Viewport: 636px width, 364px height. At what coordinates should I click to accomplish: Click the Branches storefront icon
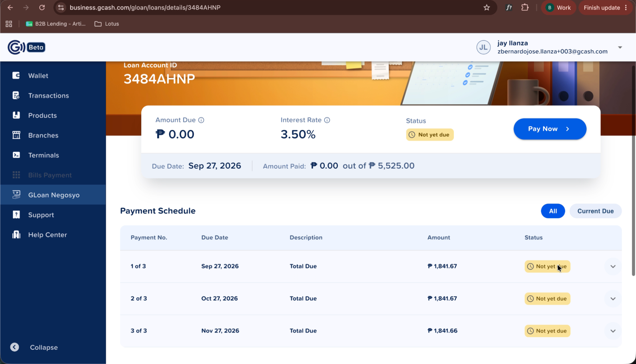[16, 135]
